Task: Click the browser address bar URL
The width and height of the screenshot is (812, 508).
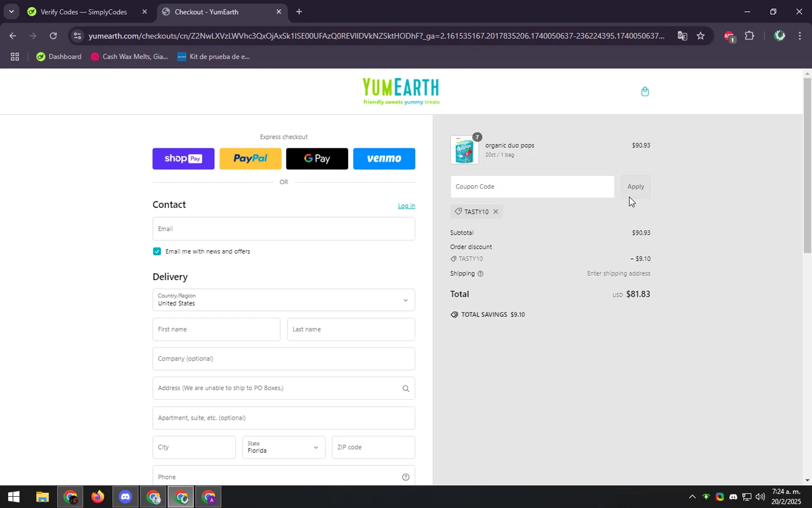Action: point(376,36)
